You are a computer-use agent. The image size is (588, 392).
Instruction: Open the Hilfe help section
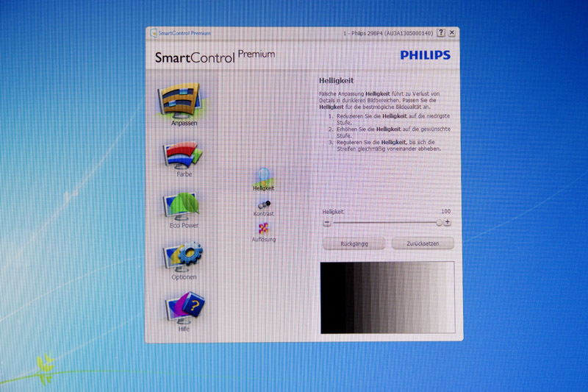point(185,308)
